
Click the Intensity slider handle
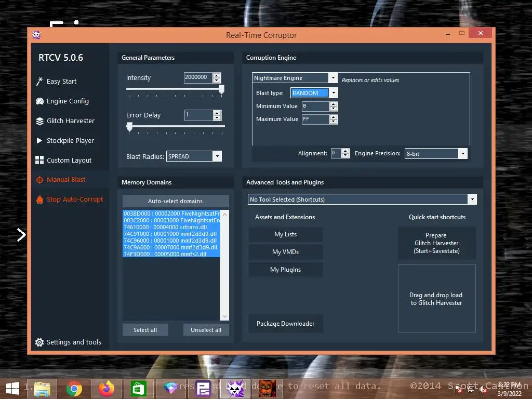[221, 89]
